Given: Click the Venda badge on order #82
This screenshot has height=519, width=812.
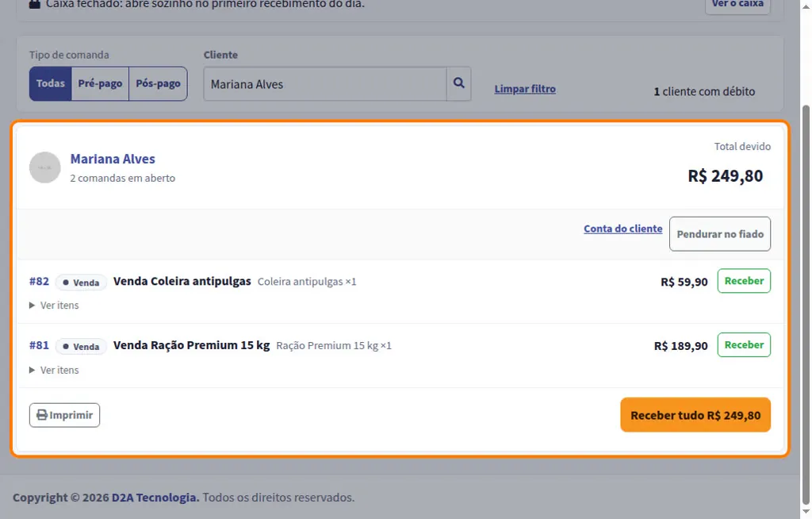Looking at the screenshot, I should (81, 283).
